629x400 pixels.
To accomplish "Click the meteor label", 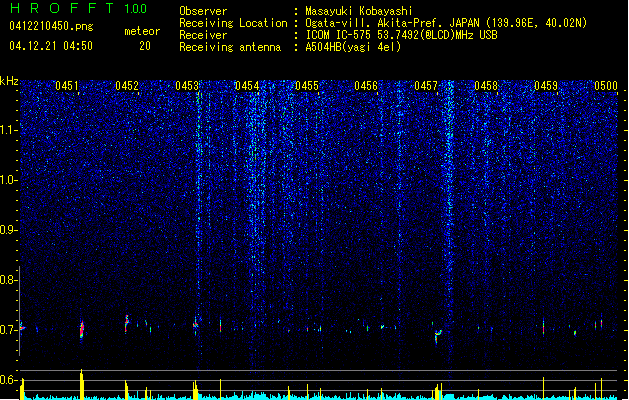I will pos(142,31).
